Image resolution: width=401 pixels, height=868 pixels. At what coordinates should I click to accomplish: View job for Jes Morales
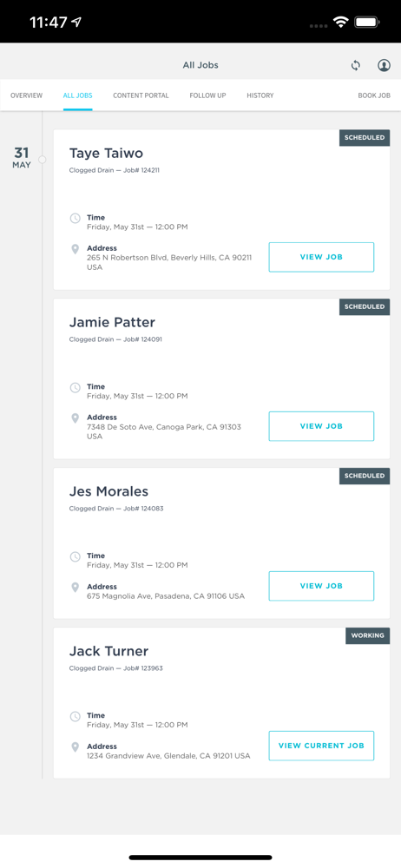coord(321,586)
